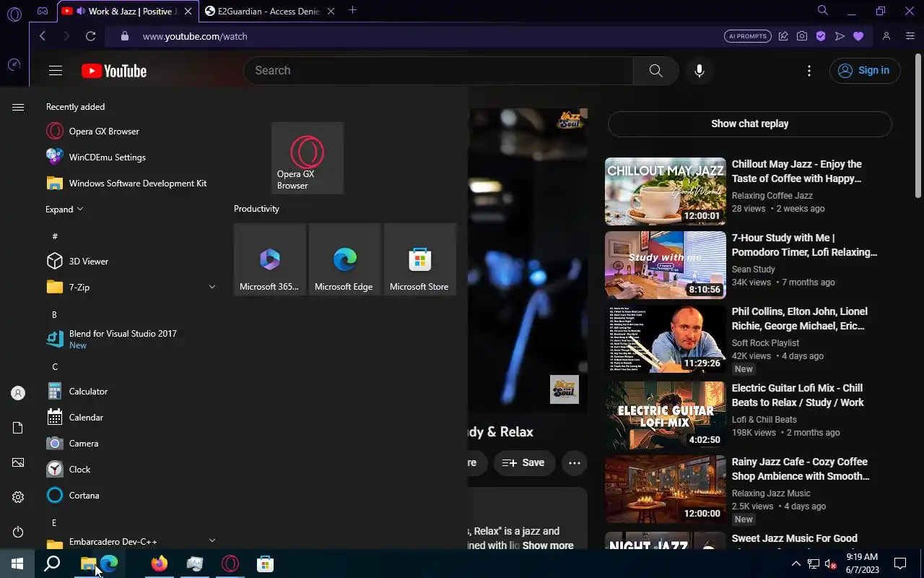The height and width of the screenshot is (578, 924).
Task: Launch Opera GX Browser from recently added
Action: (x=130, y=131)
